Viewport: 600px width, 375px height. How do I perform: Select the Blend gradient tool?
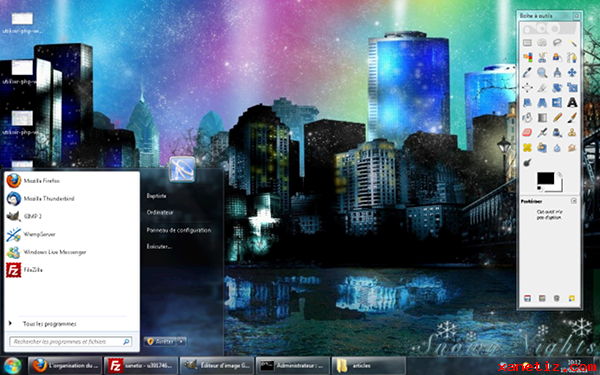click(x=542, y=117)
